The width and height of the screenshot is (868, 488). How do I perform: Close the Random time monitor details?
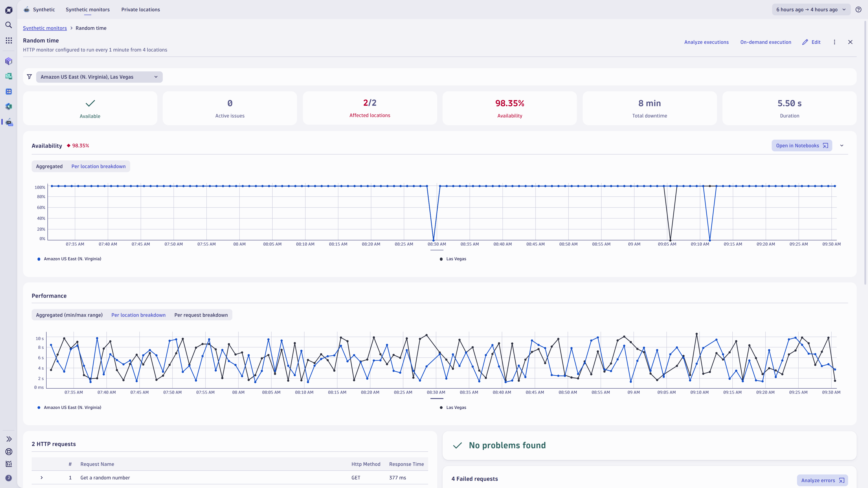click(850, 42)
